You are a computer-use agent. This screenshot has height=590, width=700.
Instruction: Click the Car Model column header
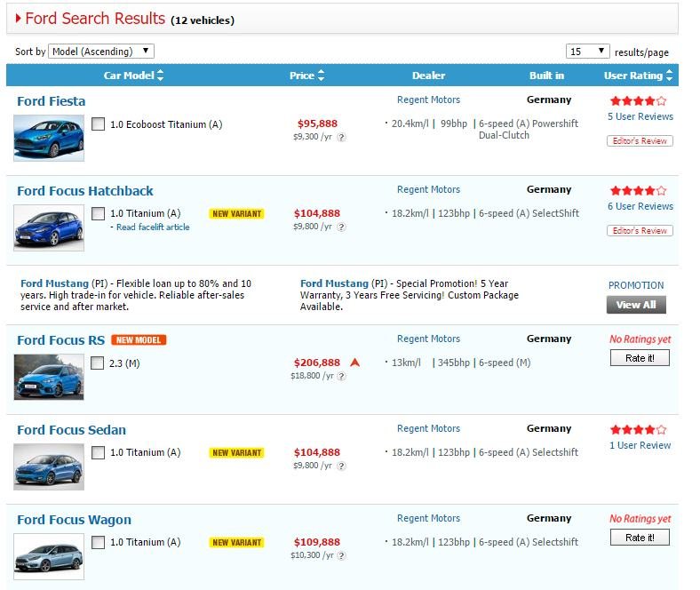click(129, 76)
